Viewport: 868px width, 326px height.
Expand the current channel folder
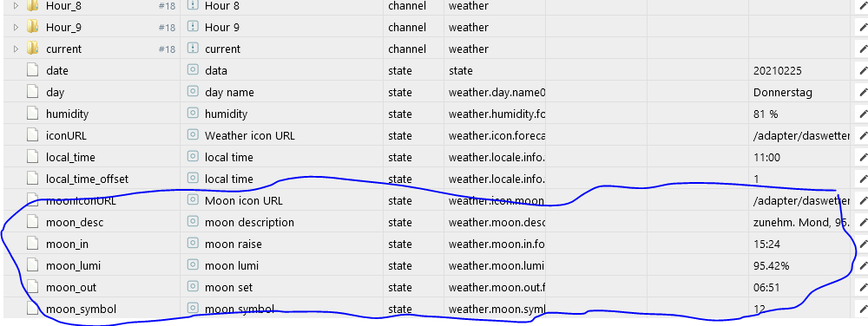tap(16, 49)
